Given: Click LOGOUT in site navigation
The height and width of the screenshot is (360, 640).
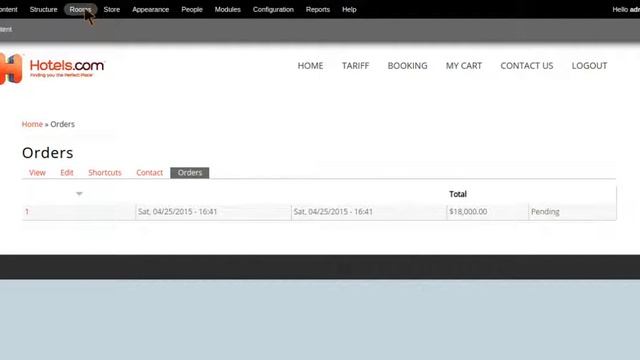Looking at the screenshot, I should [x=589, y=66].
